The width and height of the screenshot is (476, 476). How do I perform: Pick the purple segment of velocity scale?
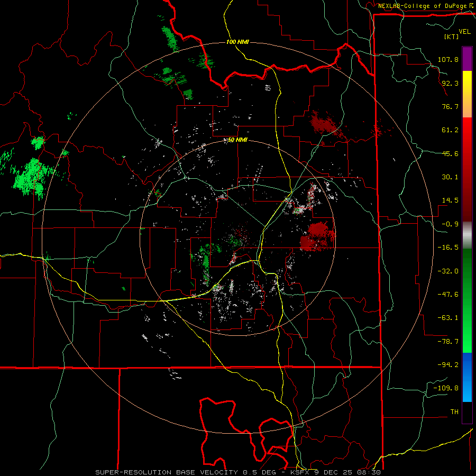(x=467, y=59)
